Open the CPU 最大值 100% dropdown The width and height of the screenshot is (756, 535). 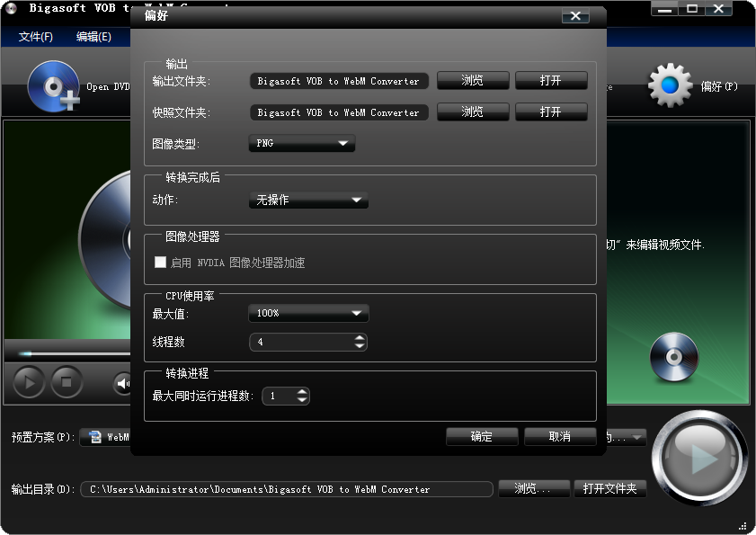coord(308,313)
